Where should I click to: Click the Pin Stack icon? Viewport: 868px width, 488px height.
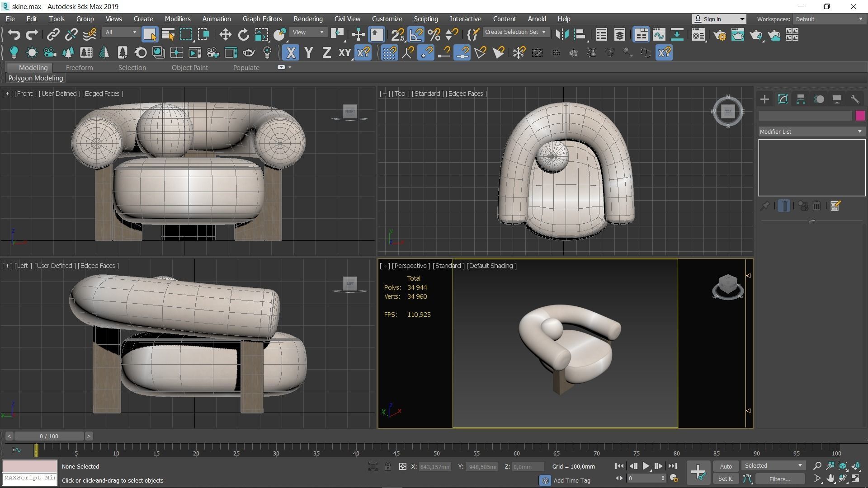(x=764, y=206)
